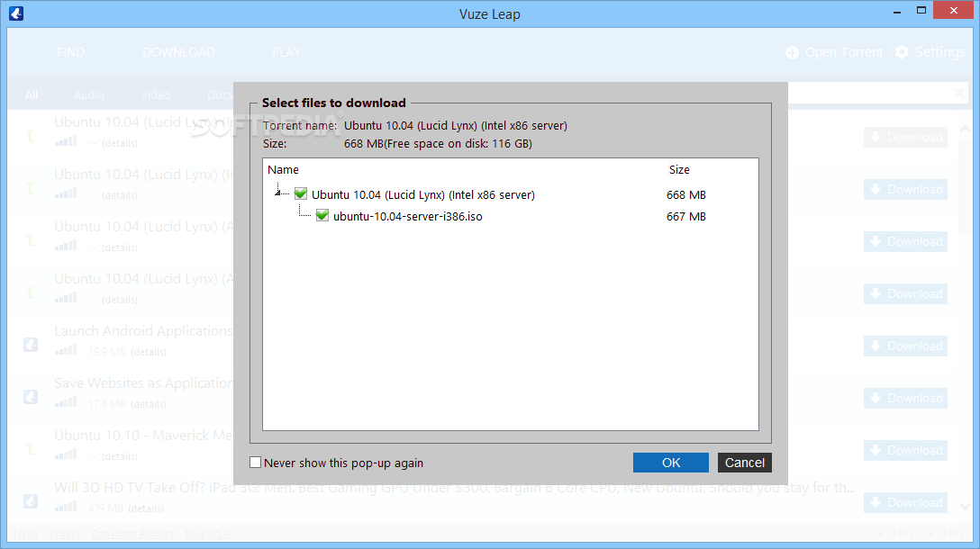
Task: Click the Vuze Leap frog logo in title bar
Action: point(16,13)
